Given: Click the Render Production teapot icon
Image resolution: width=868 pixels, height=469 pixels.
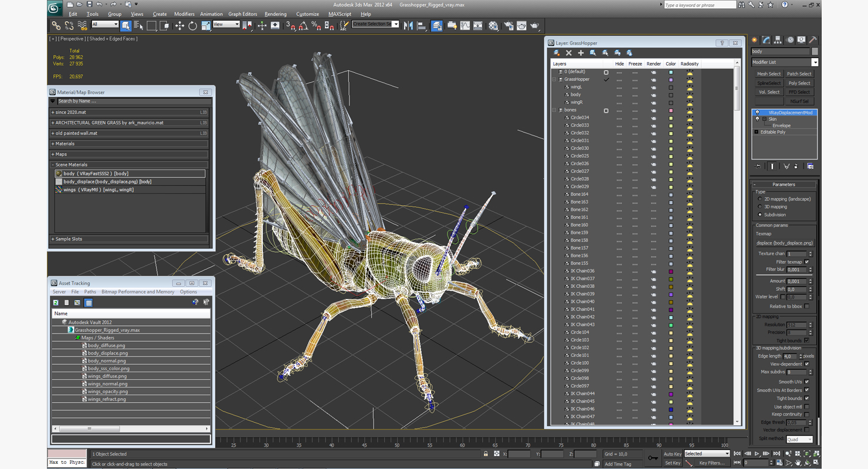Looking at the screenshot, I should point(535,25).
